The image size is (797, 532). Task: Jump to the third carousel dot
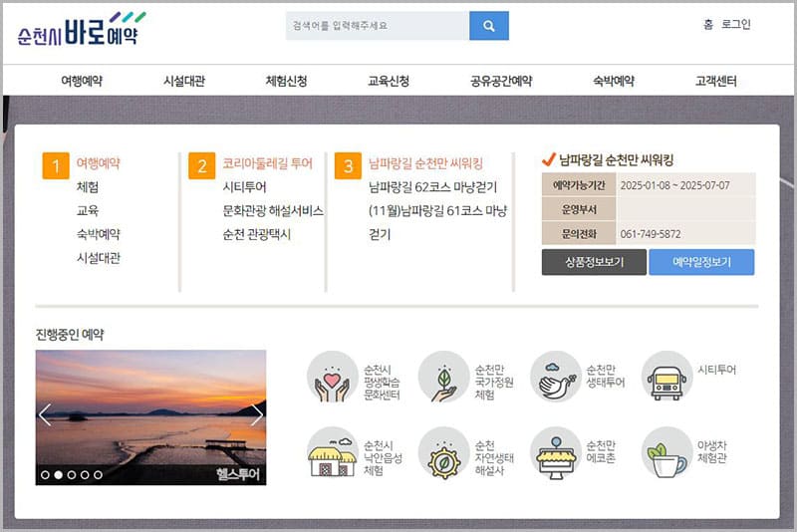tap(72, 475)
